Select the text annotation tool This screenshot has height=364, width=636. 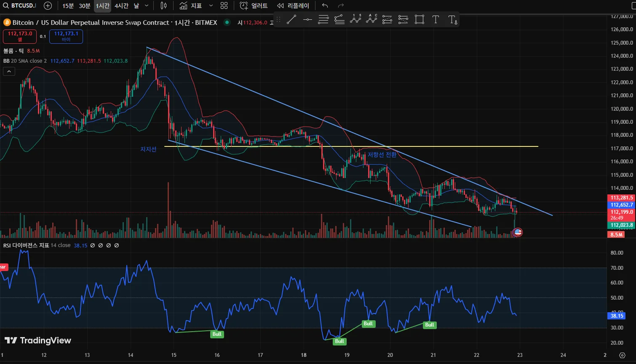point(436,19)
